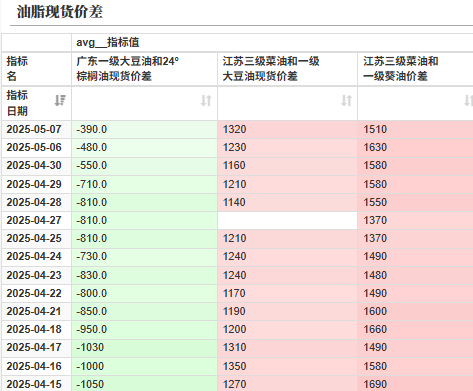Click the -800.0 value cell
This screenshot has height=391, width=473.
pyautogui.click(x=144, y=293)
